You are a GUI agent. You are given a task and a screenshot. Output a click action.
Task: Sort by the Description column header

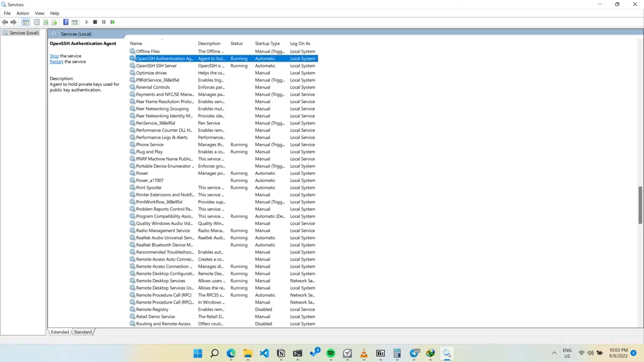click(213, 43)
